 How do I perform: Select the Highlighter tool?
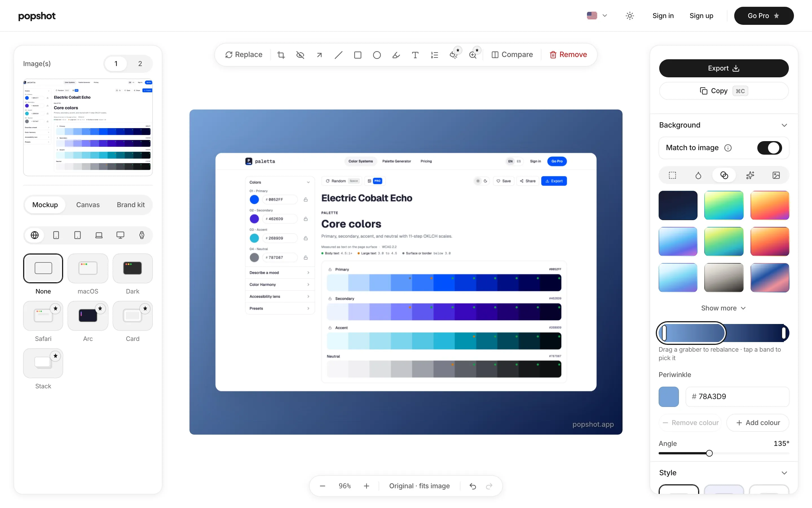(396, 55)
